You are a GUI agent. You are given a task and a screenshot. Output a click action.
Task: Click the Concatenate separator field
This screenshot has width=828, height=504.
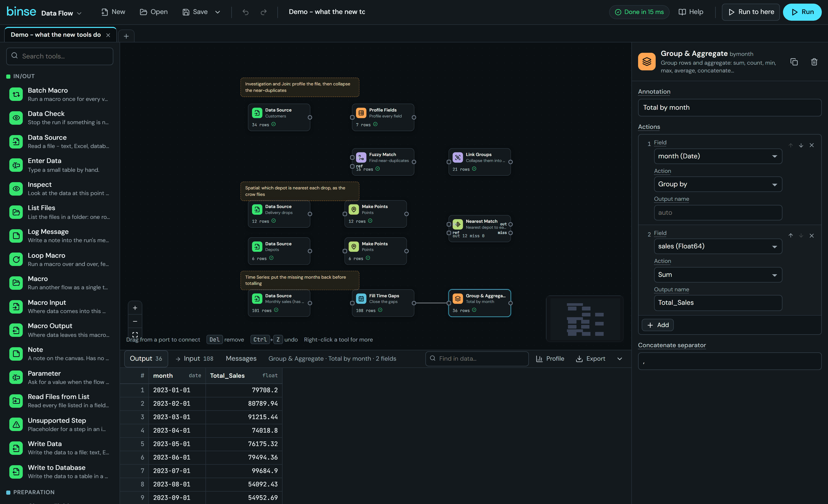(x=729, y=361)
